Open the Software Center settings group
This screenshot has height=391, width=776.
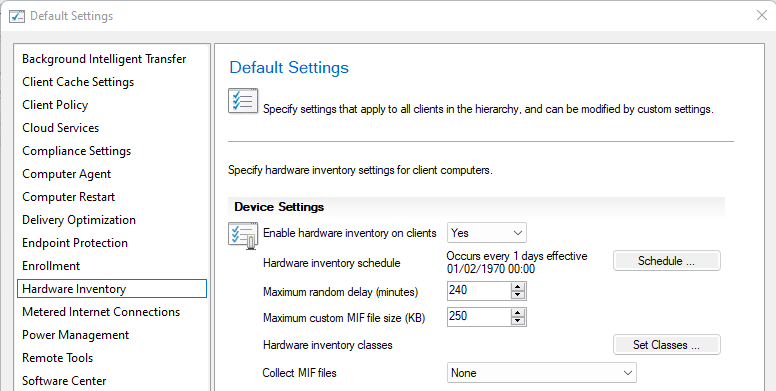pyautogui.click(x=64, y=381)
